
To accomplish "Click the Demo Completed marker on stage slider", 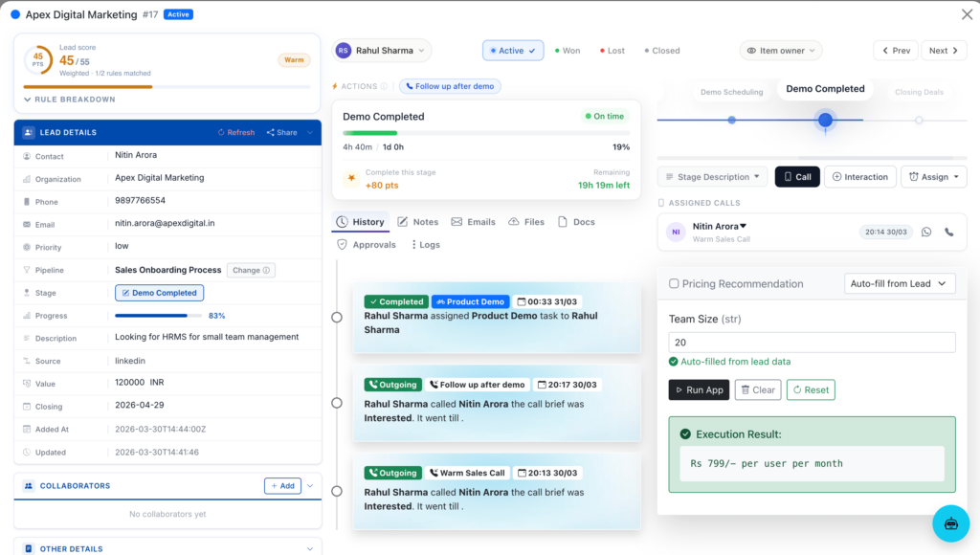I will pos(825,120).
